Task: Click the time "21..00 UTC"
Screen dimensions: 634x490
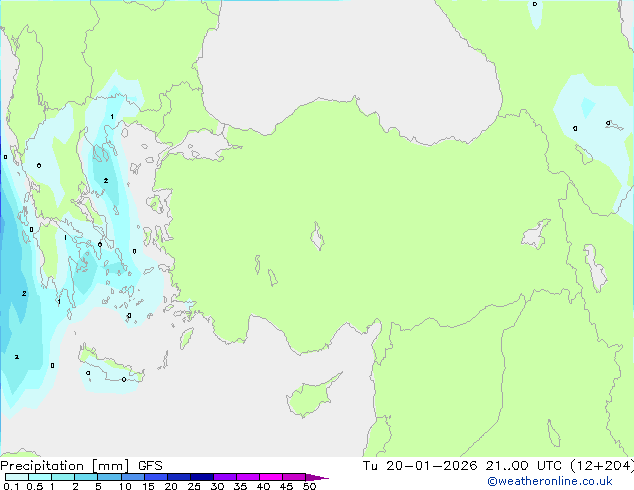Action: (x=523, y=466)
